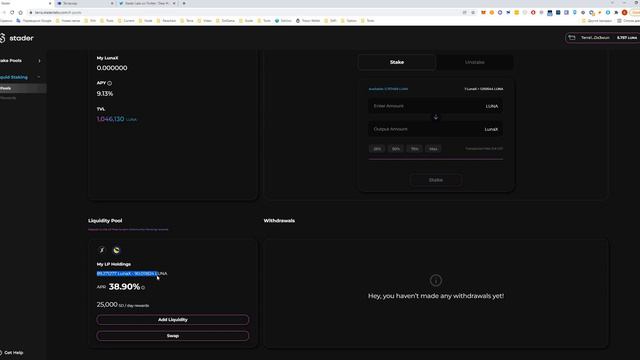Viewport: 640px width, 360px height.
Task: Click the Swap button
Action: (x=173, y=336)
